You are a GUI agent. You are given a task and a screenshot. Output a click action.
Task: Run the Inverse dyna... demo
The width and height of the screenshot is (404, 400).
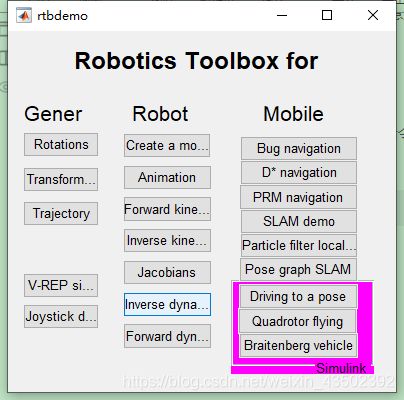(167, 304)
